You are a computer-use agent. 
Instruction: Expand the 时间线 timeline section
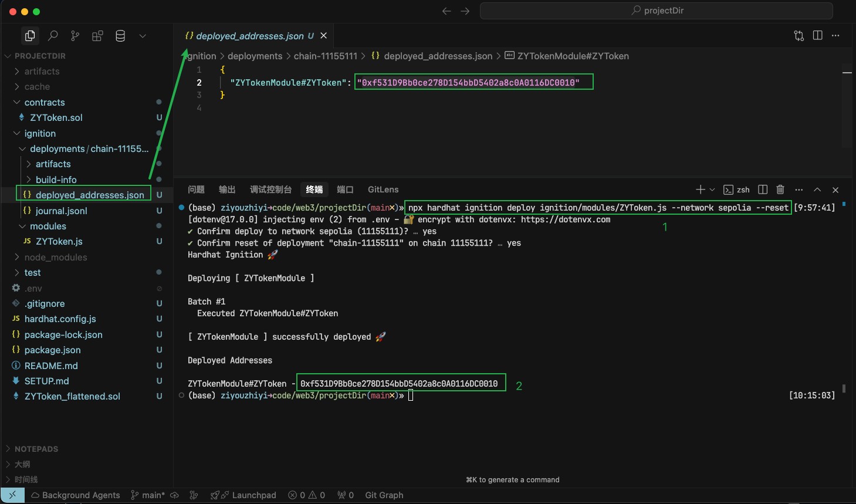click(26, 479)
